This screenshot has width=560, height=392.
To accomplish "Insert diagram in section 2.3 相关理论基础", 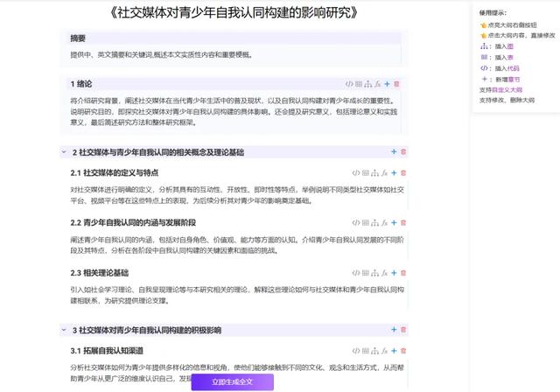I will (x=375, y=273).
